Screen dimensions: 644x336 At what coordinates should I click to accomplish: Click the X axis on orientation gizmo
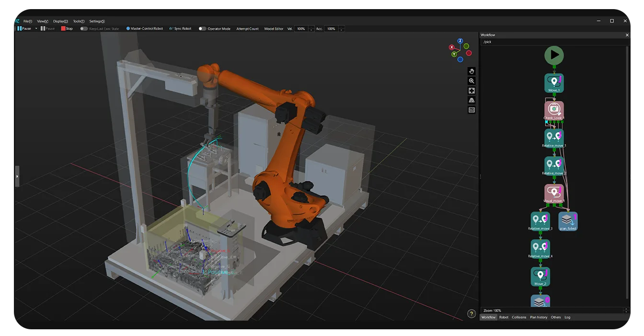(451, 47)
